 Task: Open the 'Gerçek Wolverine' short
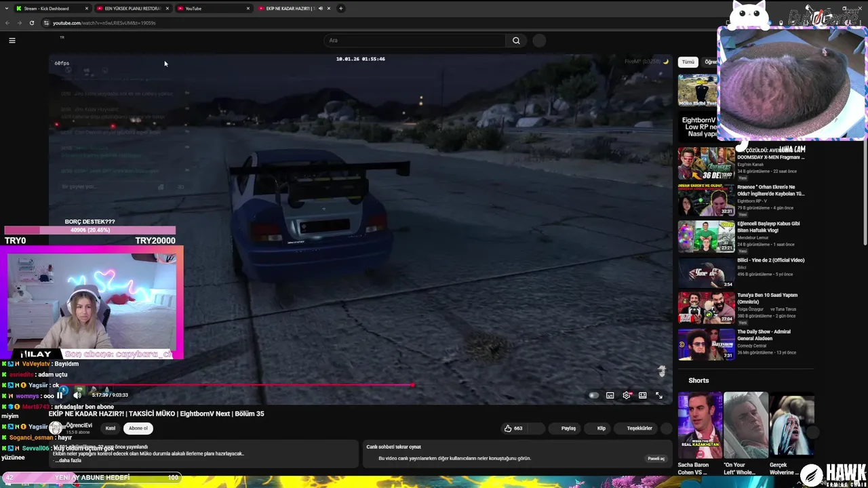[x=791, y=424]
